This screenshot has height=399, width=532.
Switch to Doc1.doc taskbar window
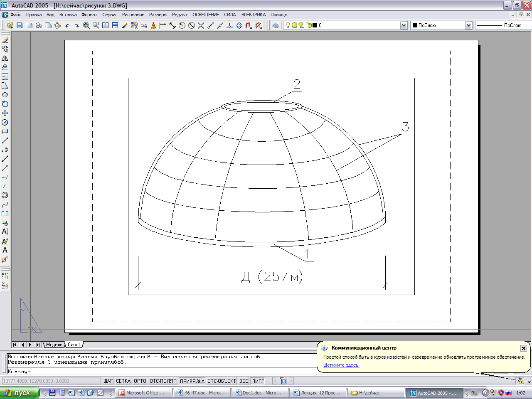[260, 393]
